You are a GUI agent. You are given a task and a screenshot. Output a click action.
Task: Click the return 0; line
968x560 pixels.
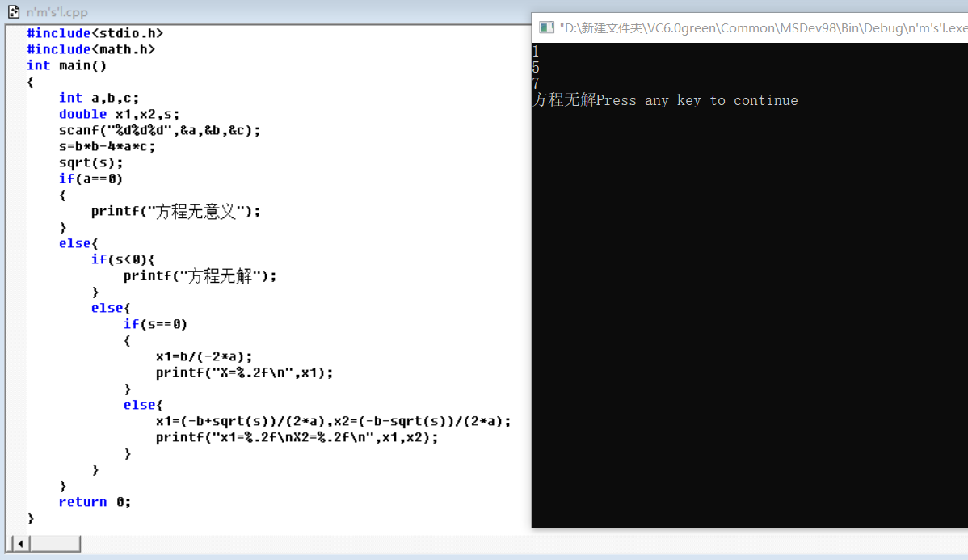(x=95, y=502)
